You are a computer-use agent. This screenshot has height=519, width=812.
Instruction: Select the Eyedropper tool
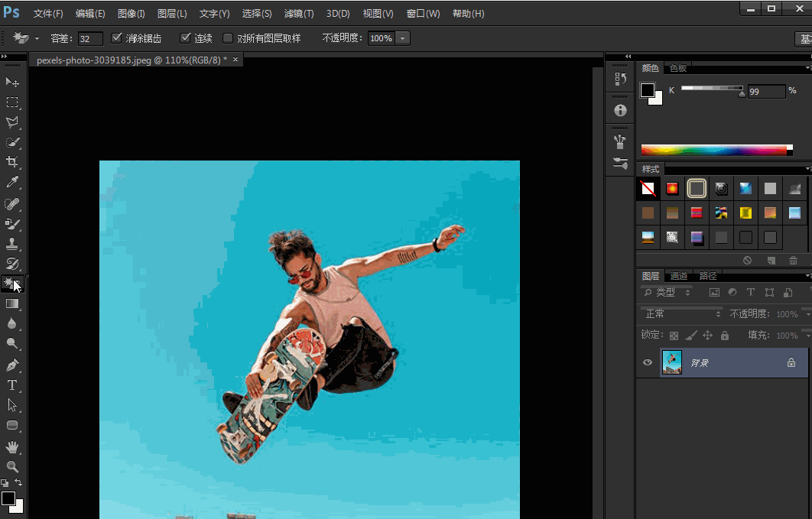(x=12, y=182)
